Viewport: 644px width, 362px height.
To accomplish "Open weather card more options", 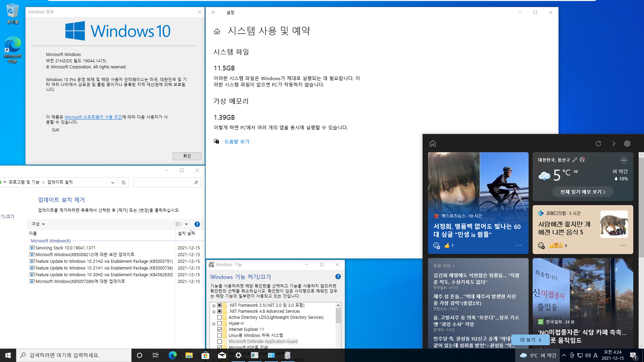I will tap(624, 160).
